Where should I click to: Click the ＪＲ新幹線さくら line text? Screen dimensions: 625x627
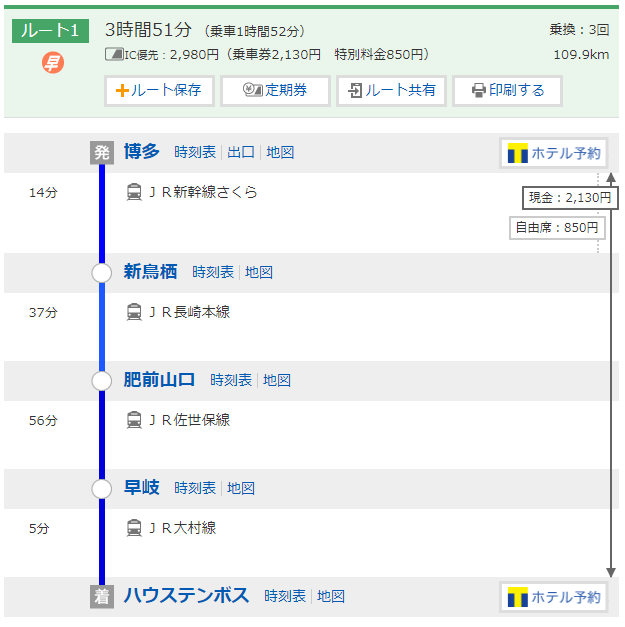[203, 192]
